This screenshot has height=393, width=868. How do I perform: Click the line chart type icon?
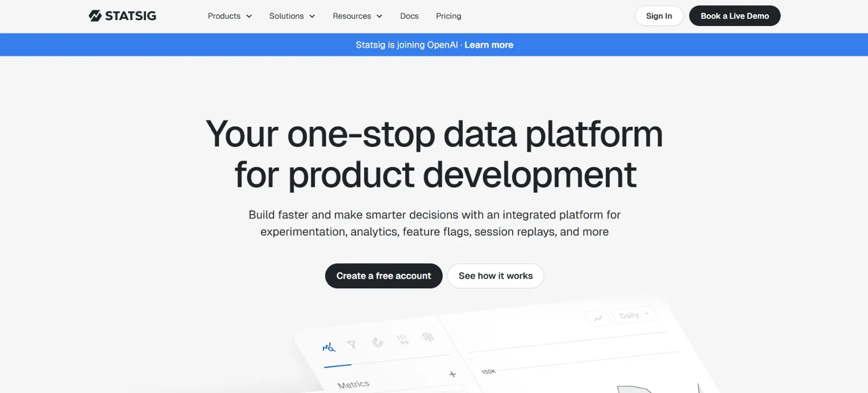598,318
